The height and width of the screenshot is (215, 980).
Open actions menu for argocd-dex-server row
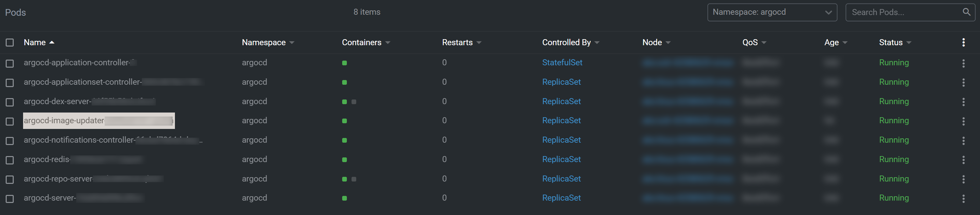point(963,102)
